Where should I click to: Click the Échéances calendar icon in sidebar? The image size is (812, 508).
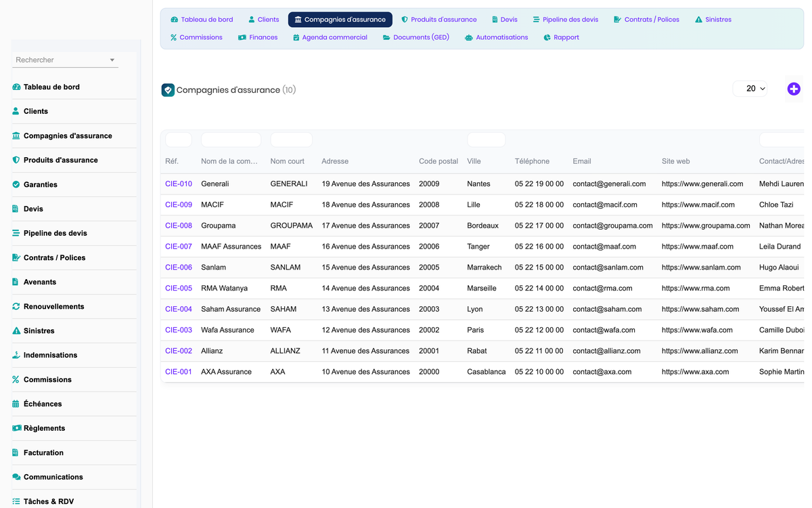pos(16,404)
